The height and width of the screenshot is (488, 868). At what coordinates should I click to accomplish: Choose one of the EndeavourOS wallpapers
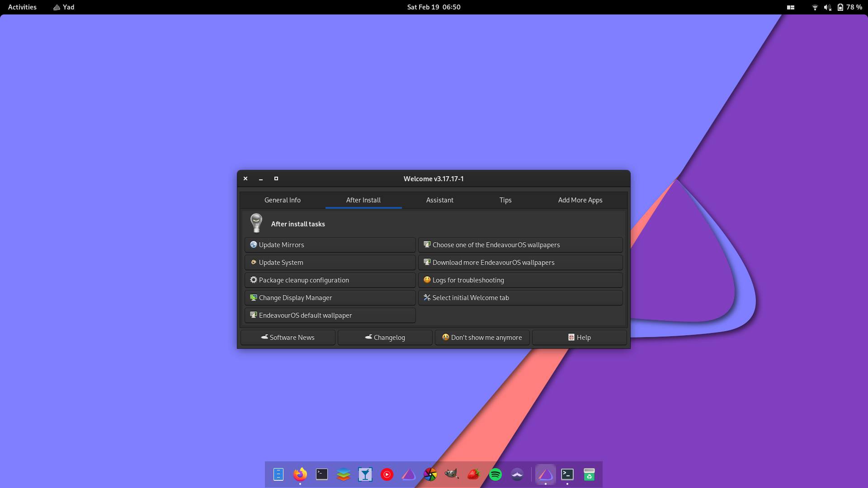point(520,244)
